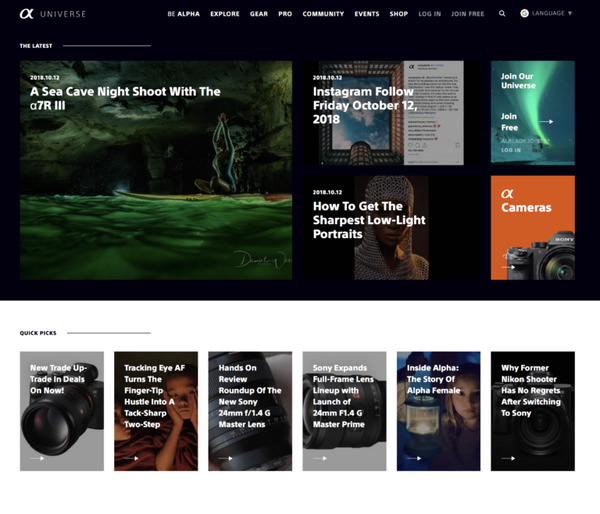
Task: Open Tracking Eye AF quick pick card
Action: 155,410
